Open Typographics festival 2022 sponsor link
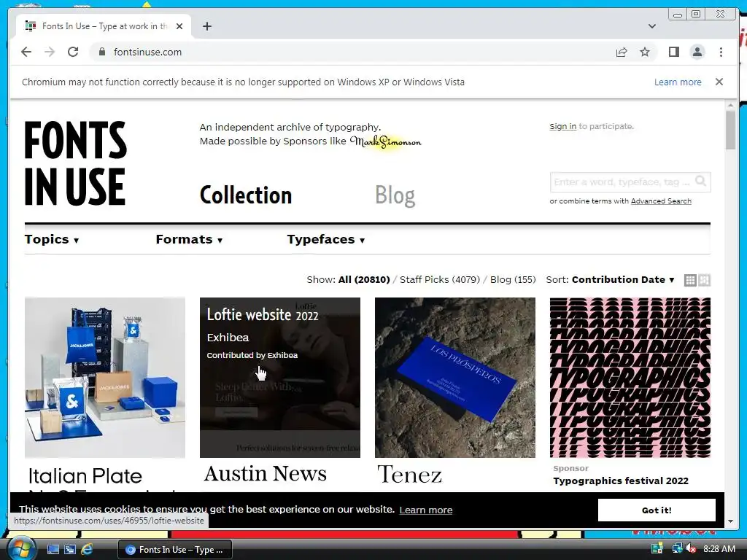The width and height of the screenshot is (747, 560). 621,481
